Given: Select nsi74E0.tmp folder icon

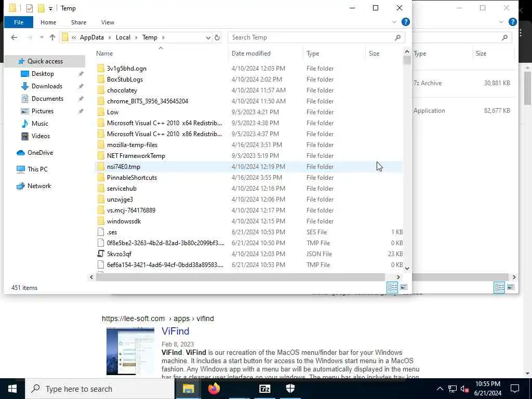Looking at the screenshot, I should pyautogui.click(x=101, y=167).
